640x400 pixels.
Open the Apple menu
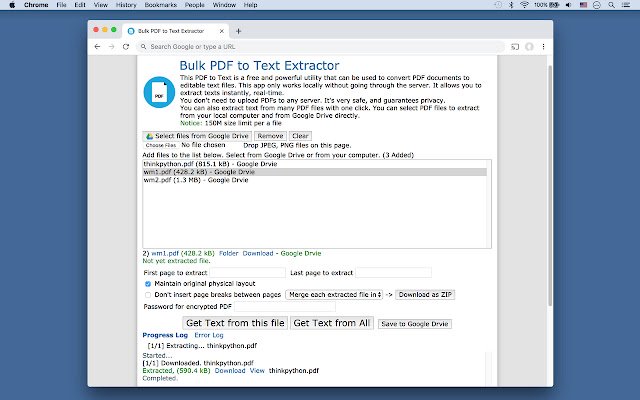(x=12, y=5)
